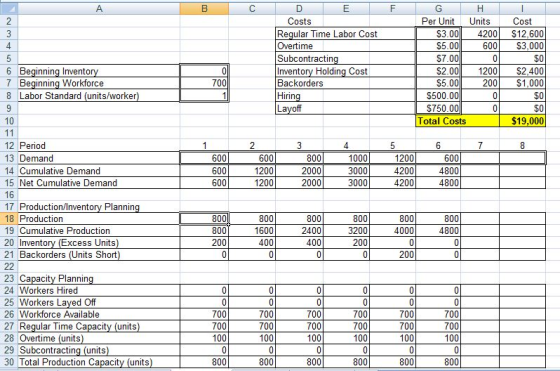Viewport: 560px width, 371px height.
Task: Click the Per Unit heading
Action: 438,21
